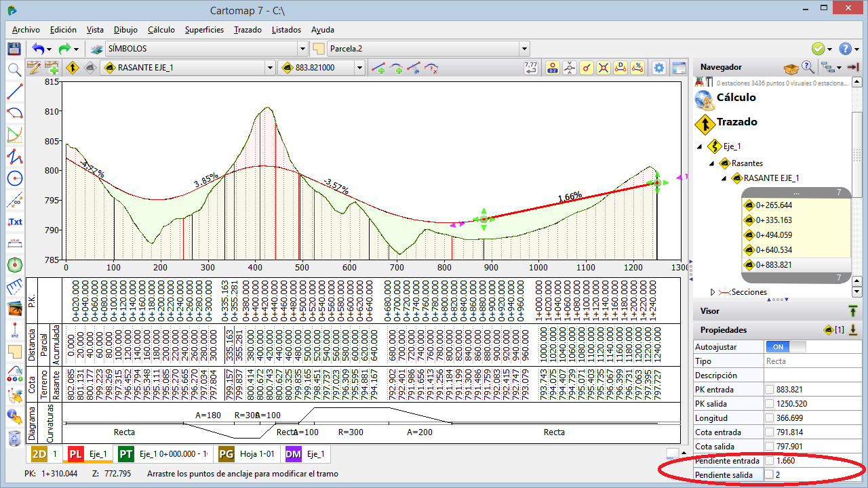Select the Txt text tool
Image resolution: width=868 pixels, height=488 pixels.
click(x=14, y=222)
